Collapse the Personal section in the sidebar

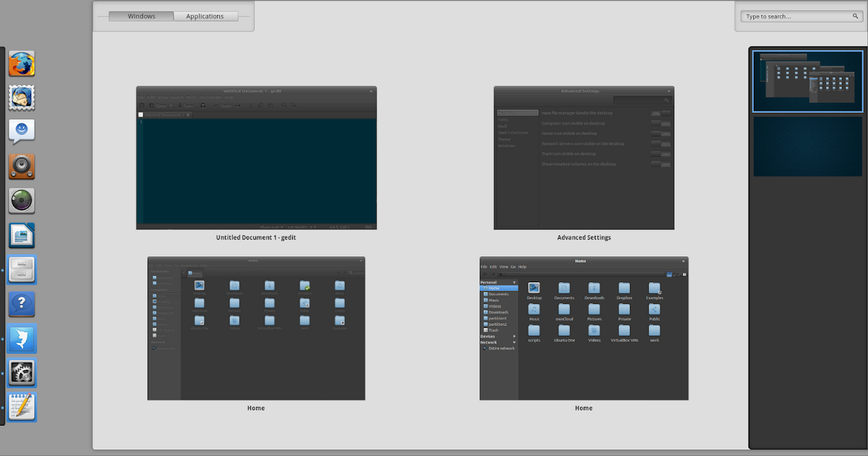(x=514, y=282)
